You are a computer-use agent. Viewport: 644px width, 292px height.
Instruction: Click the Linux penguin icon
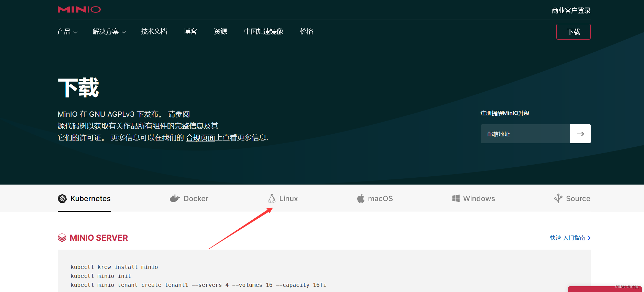(x=272, y=198)
